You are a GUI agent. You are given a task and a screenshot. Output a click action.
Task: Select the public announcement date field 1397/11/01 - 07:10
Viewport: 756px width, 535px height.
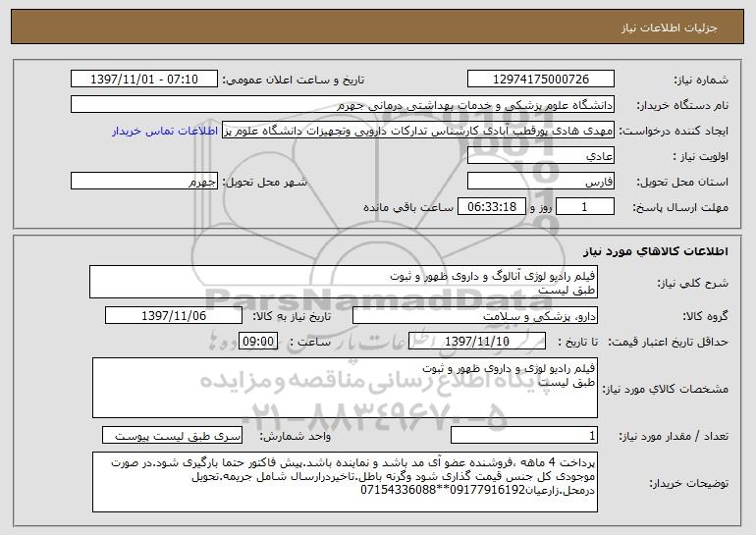[x=144, y=80]
